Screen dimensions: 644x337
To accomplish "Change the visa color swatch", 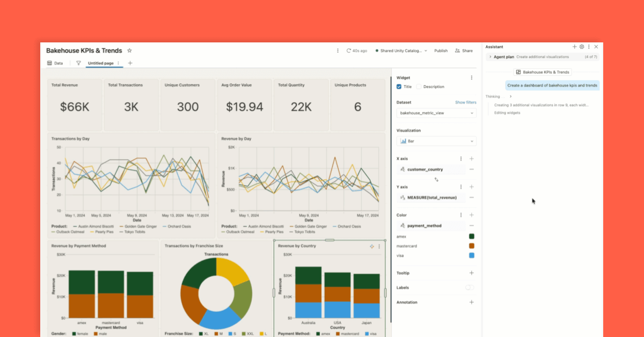I will pos(471,255).
